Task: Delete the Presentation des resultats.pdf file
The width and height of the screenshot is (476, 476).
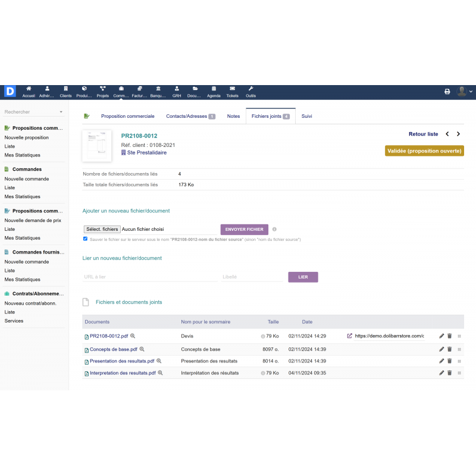Action: pos(450,361)
